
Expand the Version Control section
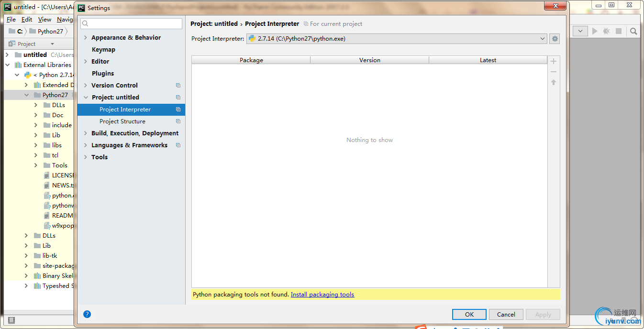(86, 86)
